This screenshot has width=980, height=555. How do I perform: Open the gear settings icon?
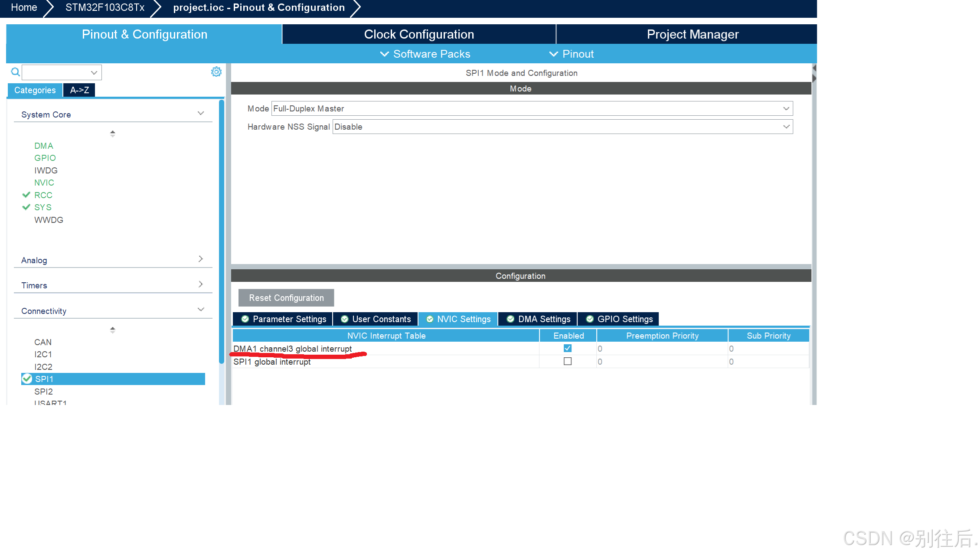click(216, 72)
